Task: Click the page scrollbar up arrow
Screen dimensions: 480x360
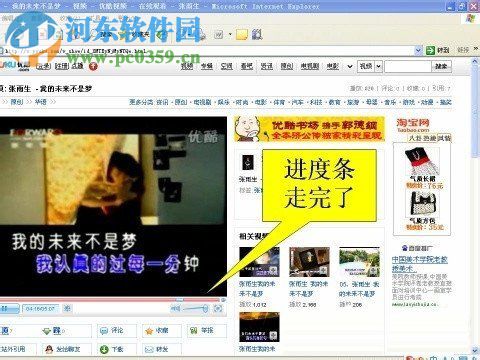Action: (x=476, y=62)
